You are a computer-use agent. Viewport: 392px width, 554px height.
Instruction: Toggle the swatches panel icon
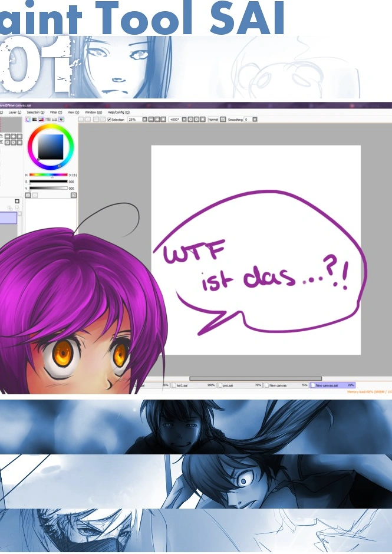click(x=54, y=120)
